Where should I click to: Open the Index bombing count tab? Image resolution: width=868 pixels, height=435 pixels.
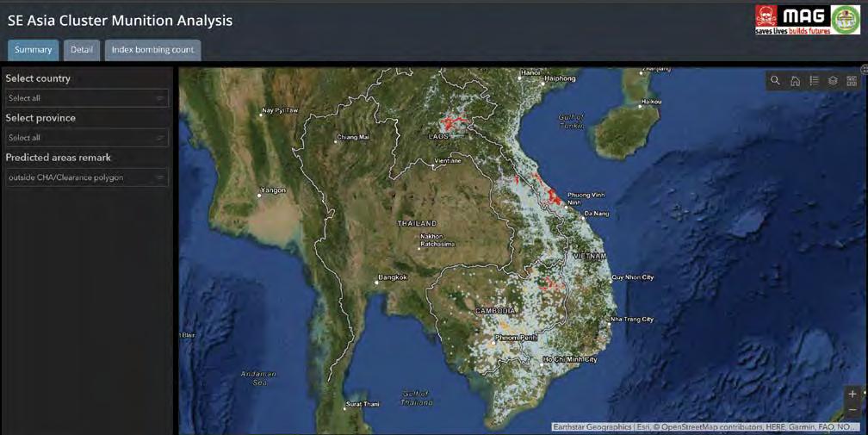(x=152, y=50)
